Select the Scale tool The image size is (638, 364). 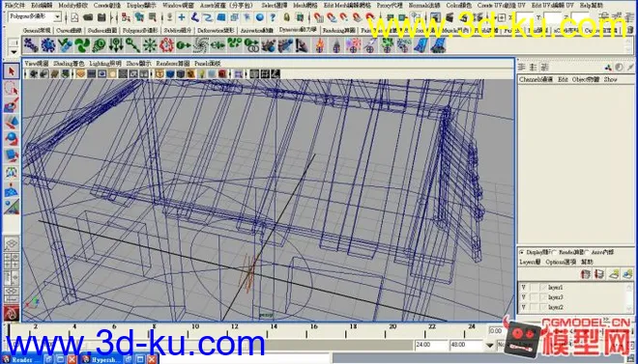[11, 155]
